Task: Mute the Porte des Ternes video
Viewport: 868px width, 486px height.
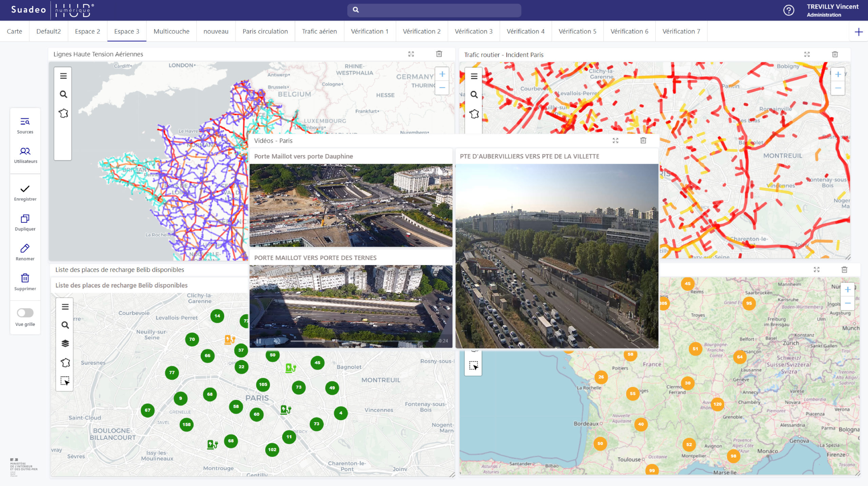Action: [x=277, y=341]
